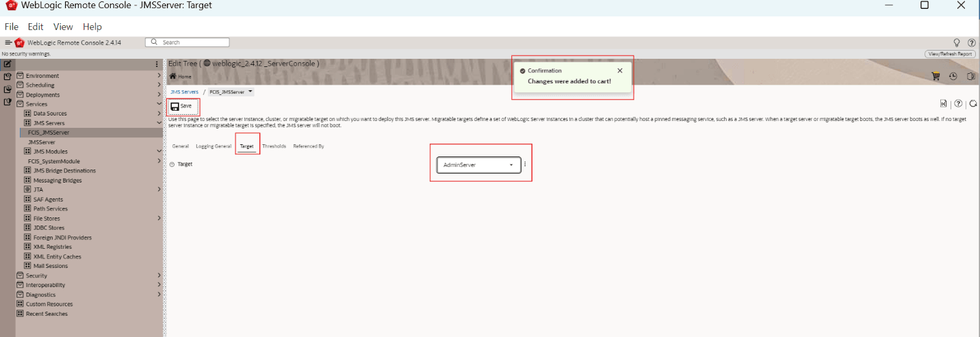Open the AdminServer target dropdown
Viewport: 980px width, 337px height.
(478, 165)
